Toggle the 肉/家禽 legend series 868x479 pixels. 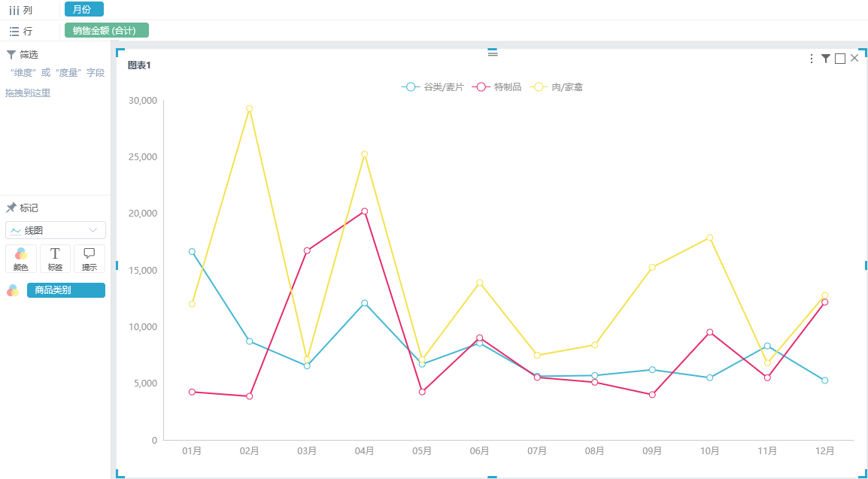pyautogui.click(x=557, y=86)
